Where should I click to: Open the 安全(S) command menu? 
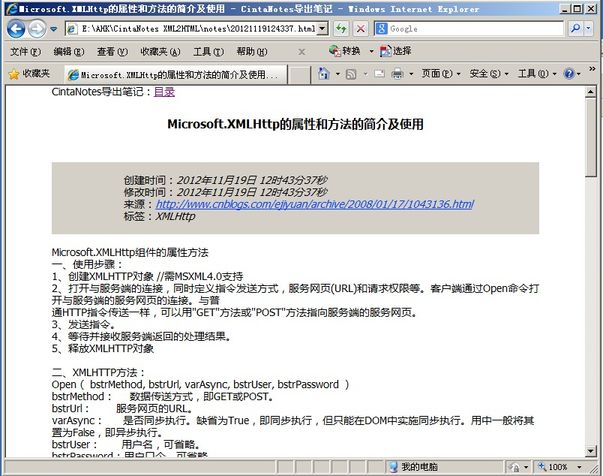(x=488, y=73)
